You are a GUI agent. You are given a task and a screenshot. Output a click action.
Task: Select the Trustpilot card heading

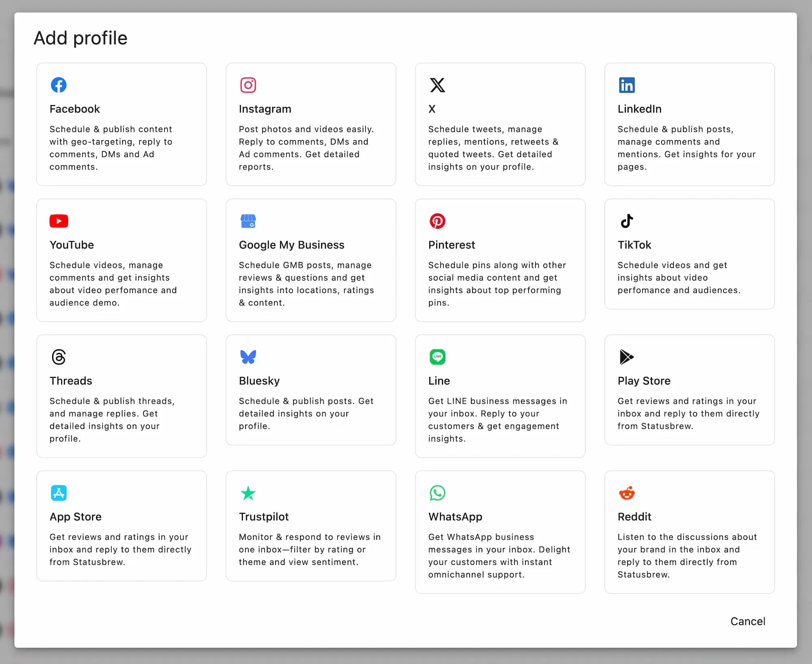click(263, 517)
